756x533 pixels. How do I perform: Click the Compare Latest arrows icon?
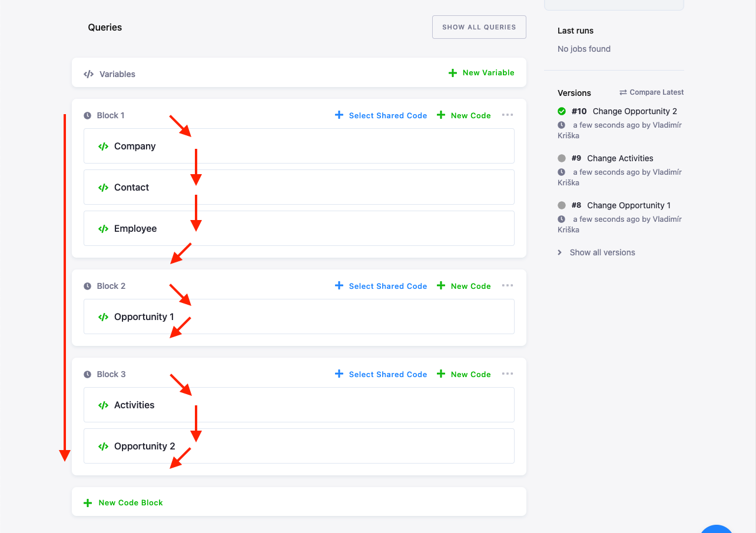coord(623,92)
